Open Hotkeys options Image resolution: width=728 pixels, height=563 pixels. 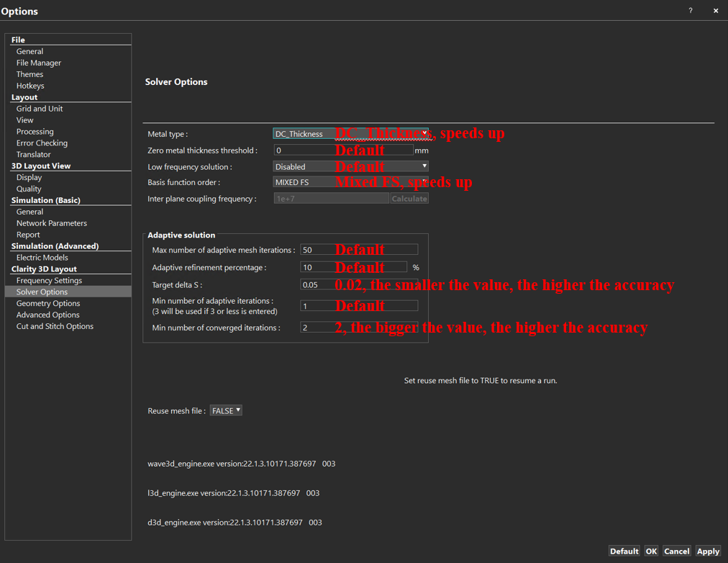point(30,86)
